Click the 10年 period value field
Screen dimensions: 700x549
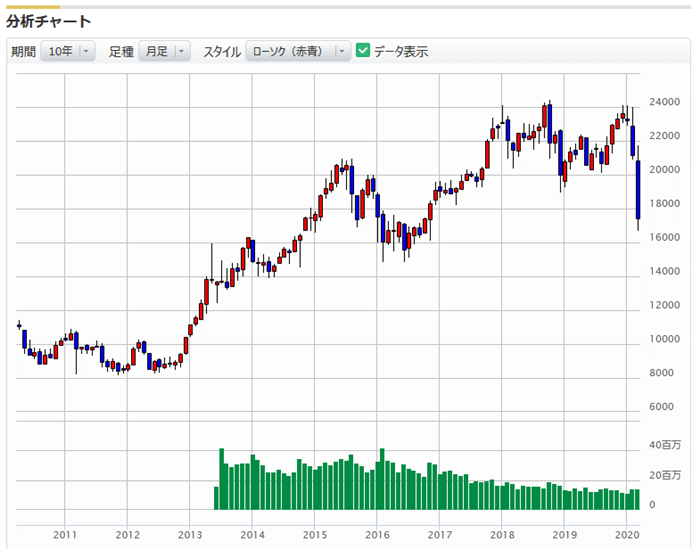tap(61, 52)
